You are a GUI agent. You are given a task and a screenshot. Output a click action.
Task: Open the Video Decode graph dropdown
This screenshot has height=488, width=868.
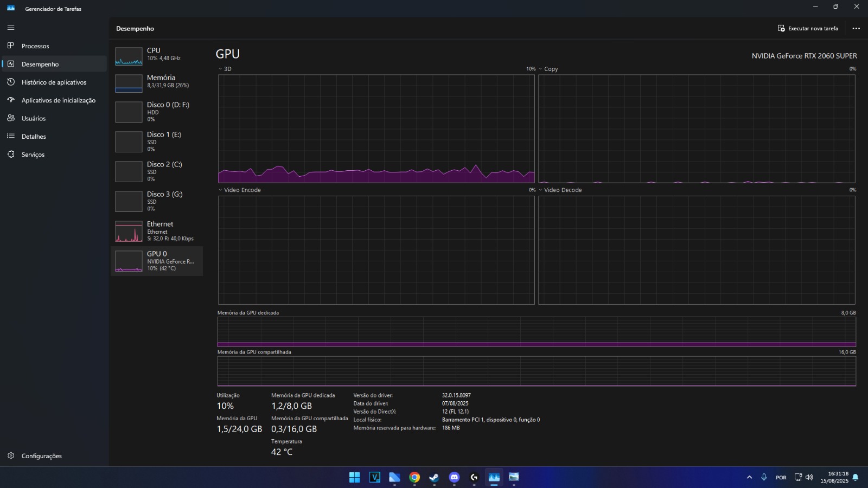pyautogui.click(x=541, y=190)
